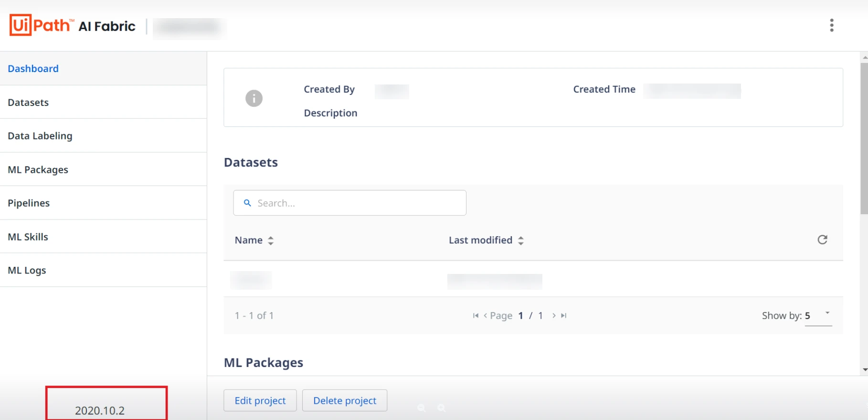Click the Last modified column header
This screenshot has width=868, height=420.
point(480,240)
